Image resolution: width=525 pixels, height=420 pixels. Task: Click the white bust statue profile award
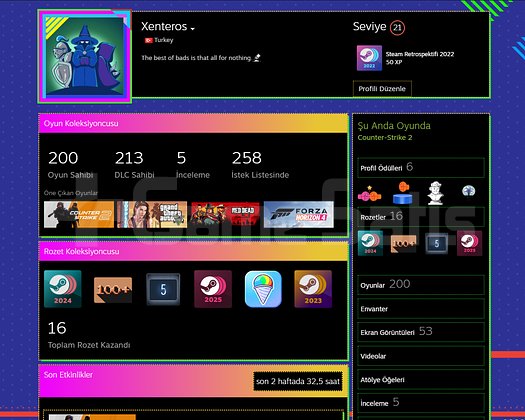436,193
